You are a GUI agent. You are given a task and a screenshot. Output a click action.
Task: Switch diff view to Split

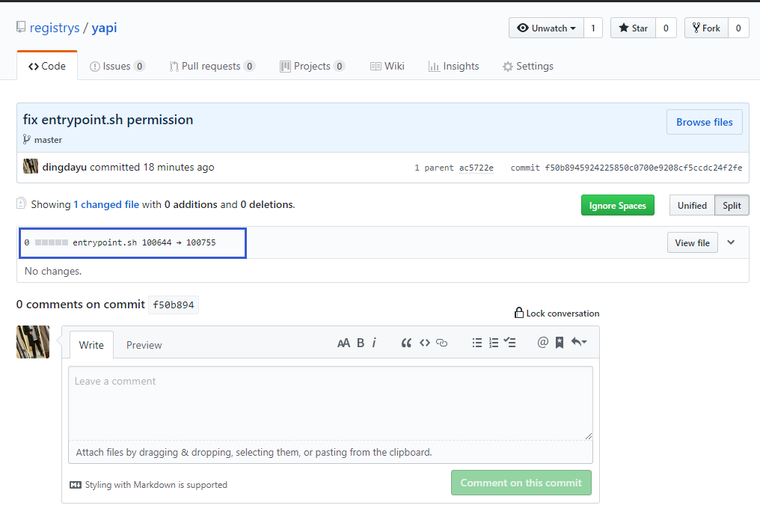[x=732, y=205]
